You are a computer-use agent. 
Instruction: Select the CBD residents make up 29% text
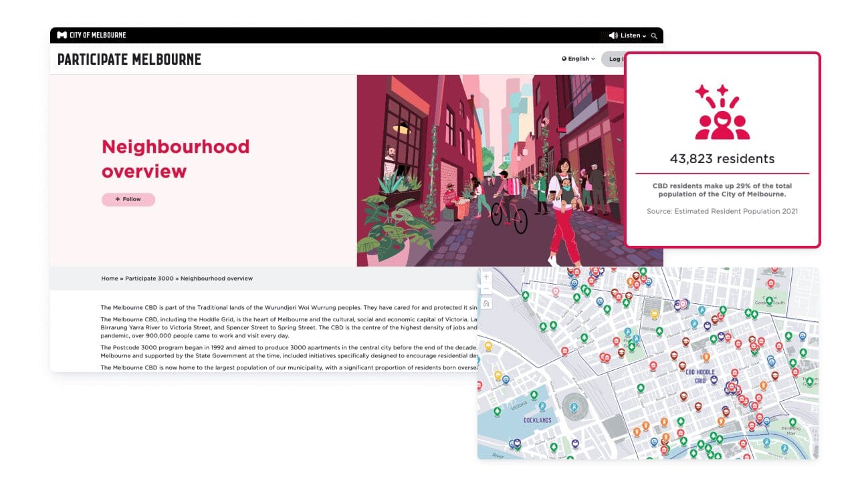tap(722, 190)
